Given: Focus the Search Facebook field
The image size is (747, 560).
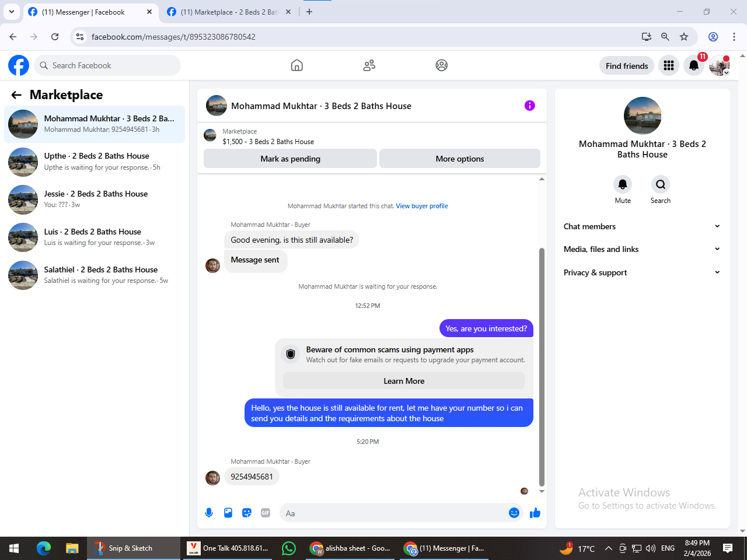Looking at the screenshot, I should (x=107, y=65).
